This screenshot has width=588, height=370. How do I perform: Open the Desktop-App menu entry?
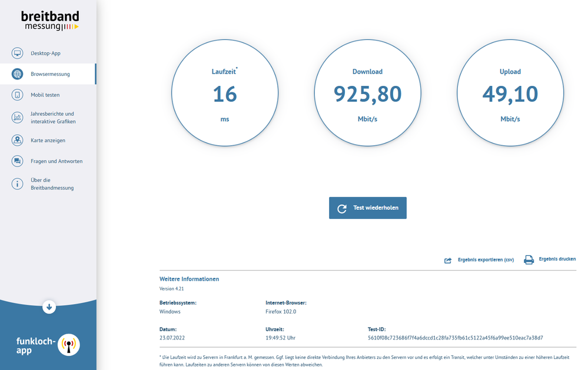tap(48, 53)
